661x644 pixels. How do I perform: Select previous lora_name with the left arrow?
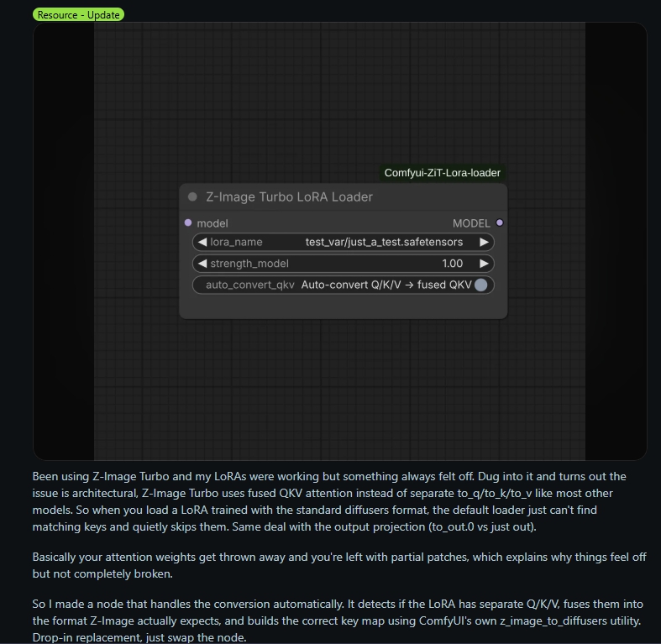point(202,242)
